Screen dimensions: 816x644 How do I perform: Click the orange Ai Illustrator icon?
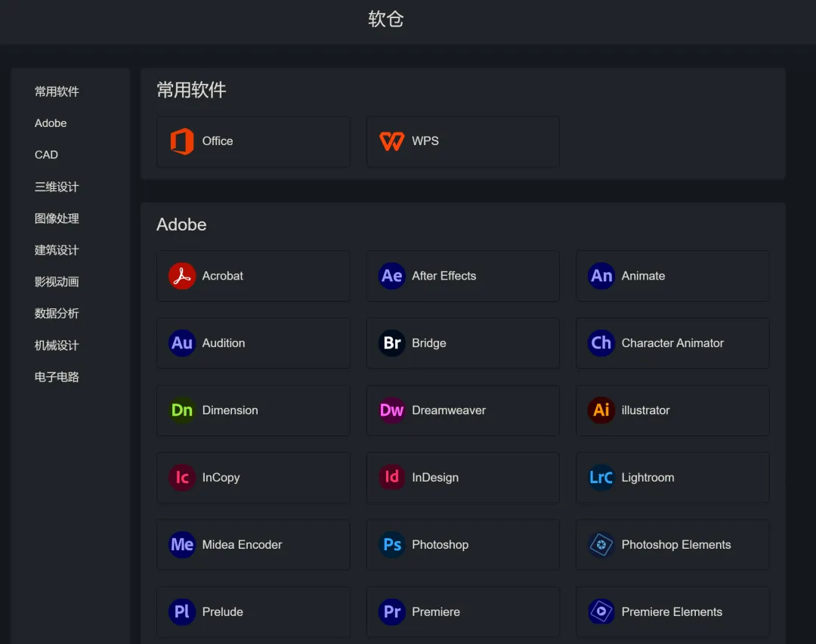tap(601, 410)
